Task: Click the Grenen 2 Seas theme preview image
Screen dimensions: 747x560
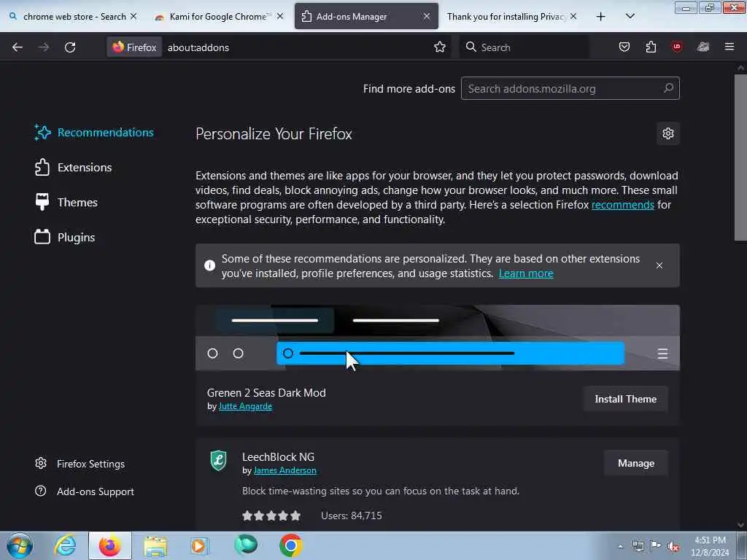Action: 438,338
